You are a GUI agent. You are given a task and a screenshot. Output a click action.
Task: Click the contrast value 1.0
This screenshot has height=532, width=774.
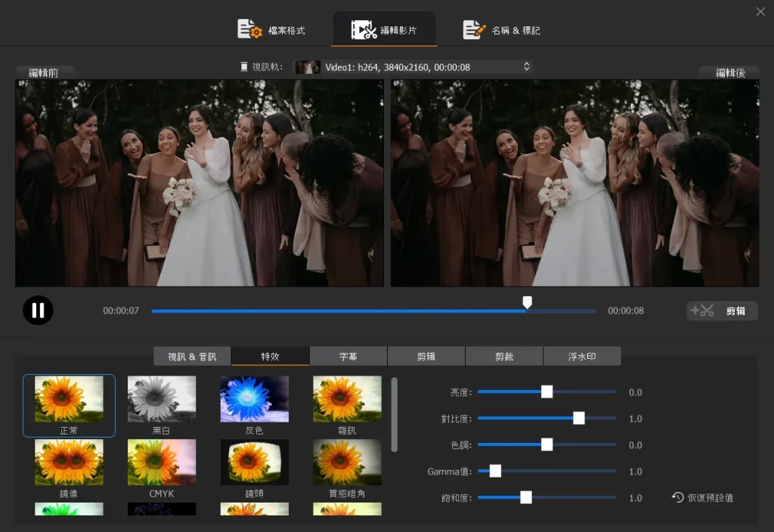click(635, 419)
